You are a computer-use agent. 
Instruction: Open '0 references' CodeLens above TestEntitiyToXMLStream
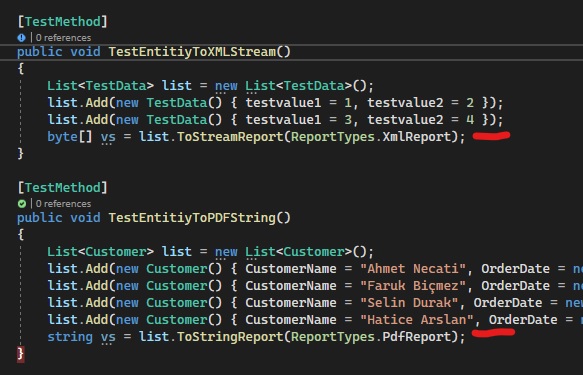point(63,38)
